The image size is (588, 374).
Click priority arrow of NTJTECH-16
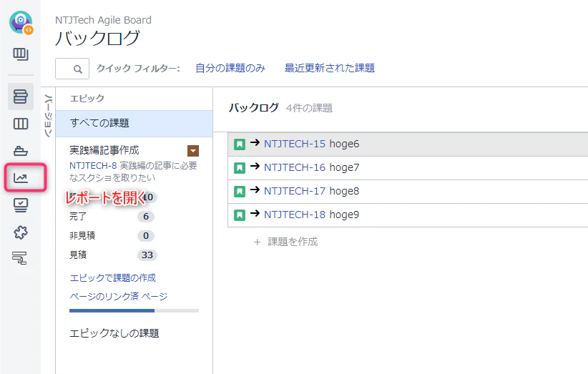255,166
